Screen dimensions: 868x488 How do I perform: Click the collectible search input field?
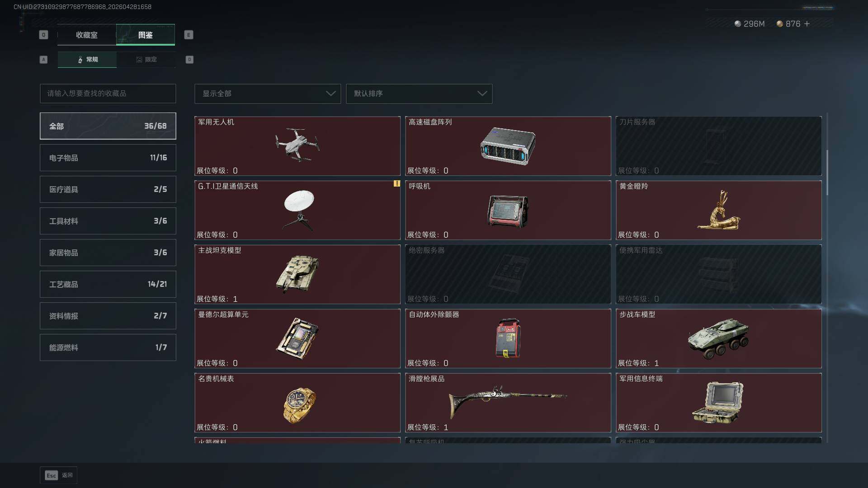108,94
